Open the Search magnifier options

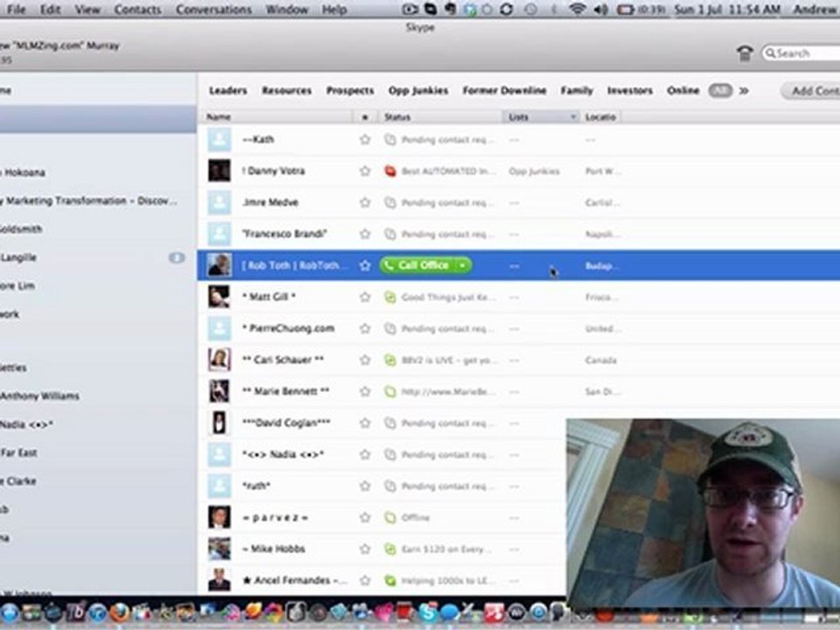(x=770, y=53)
